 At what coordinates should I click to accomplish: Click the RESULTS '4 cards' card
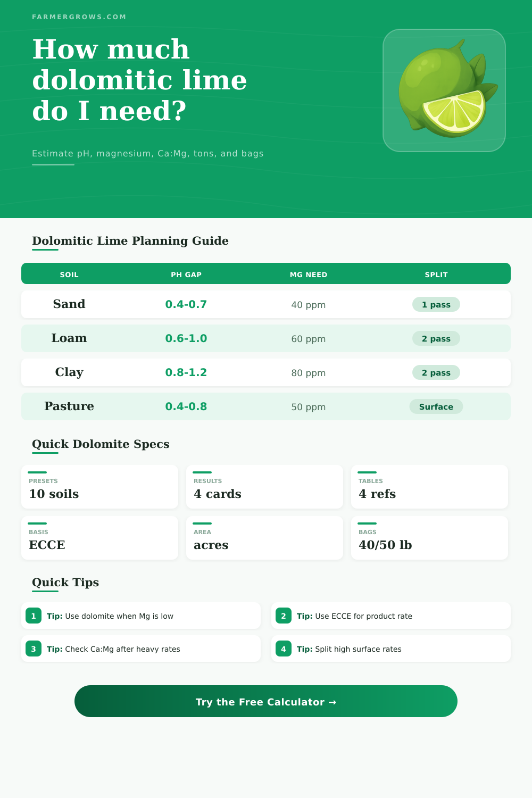tap(264, 487)
